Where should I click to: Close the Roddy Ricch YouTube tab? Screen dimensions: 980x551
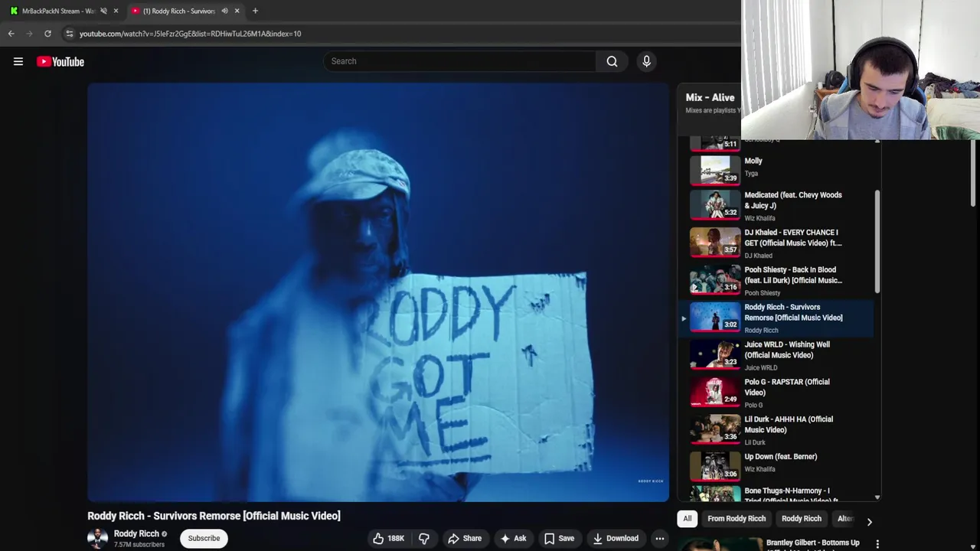tap(237, 11)
